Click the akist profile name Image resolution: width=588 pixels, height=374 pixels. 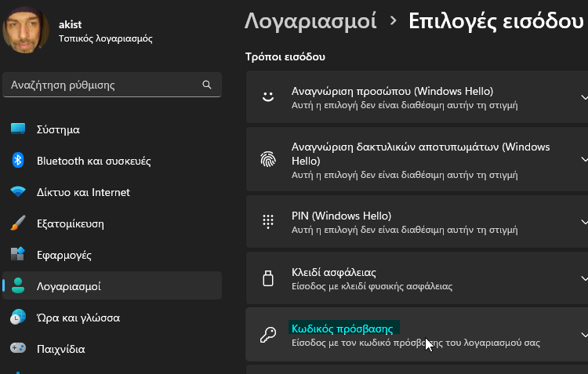[70, 24]
